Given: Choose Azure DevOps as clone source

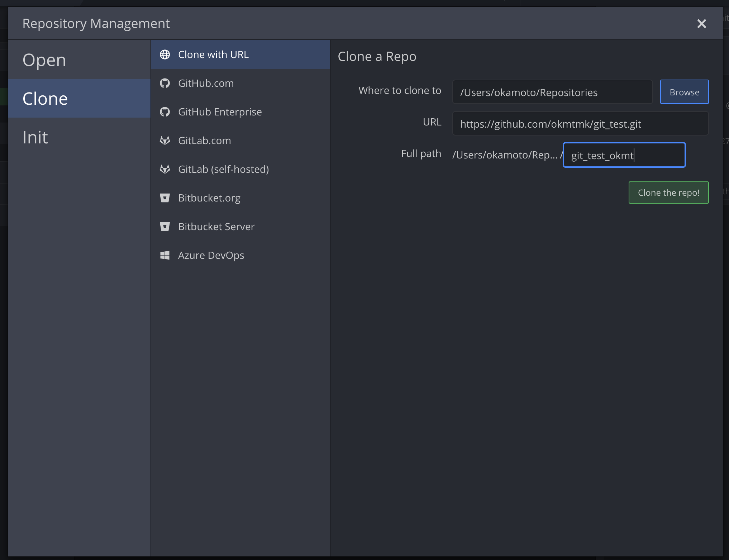Looking at the screenshot, I should pos(240,255).
